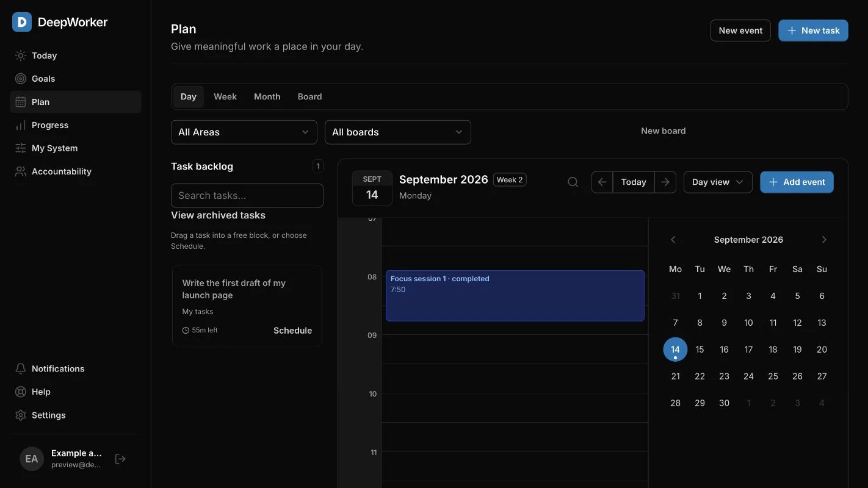Click the Notifications bell icon

(x=21, y=368)
